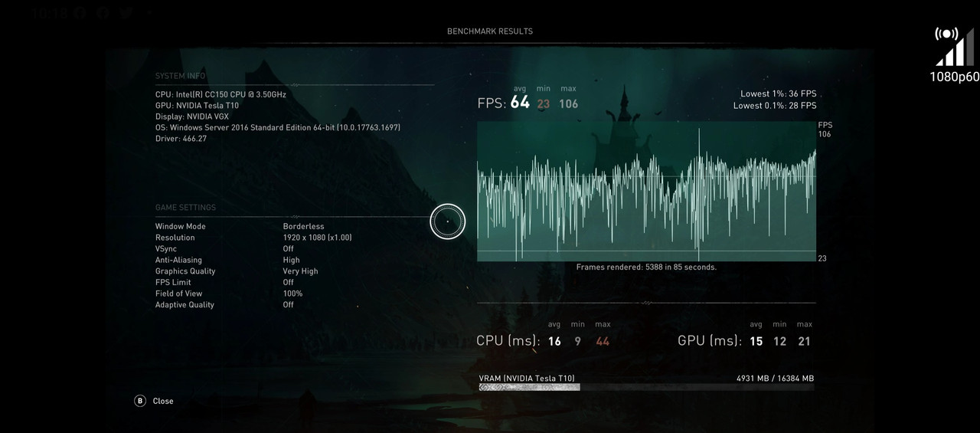The height and width of the screenshot is (433, 980).
Task: Click the 100% field of view value
Action: click(293, 294)
